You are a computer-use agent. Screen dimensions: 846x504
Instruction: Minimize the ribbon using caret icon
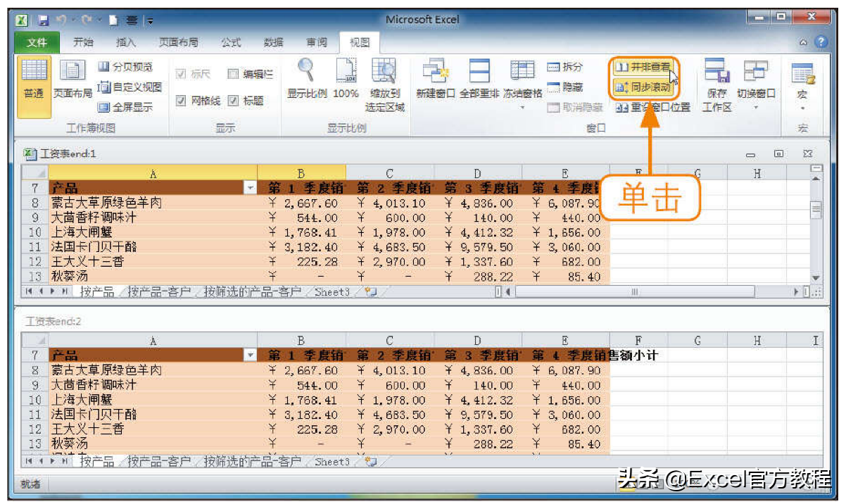click(x=803, y=42)
